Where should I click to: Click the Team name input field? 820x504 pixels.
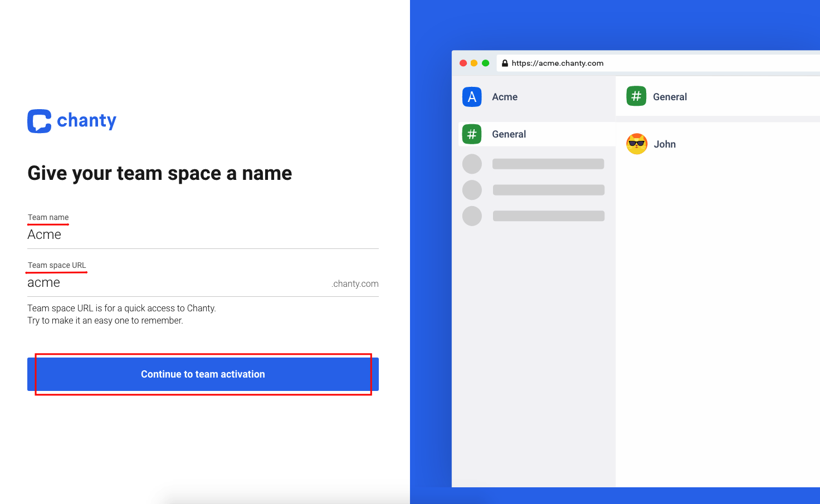point(203,235)
